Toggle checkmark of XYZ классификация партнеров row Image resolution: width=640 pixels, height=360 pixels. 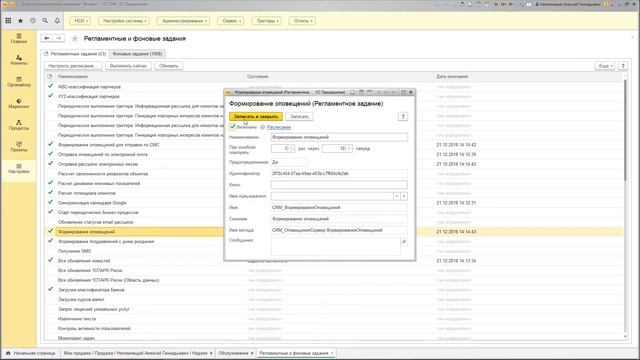click(x=51, y=96)
